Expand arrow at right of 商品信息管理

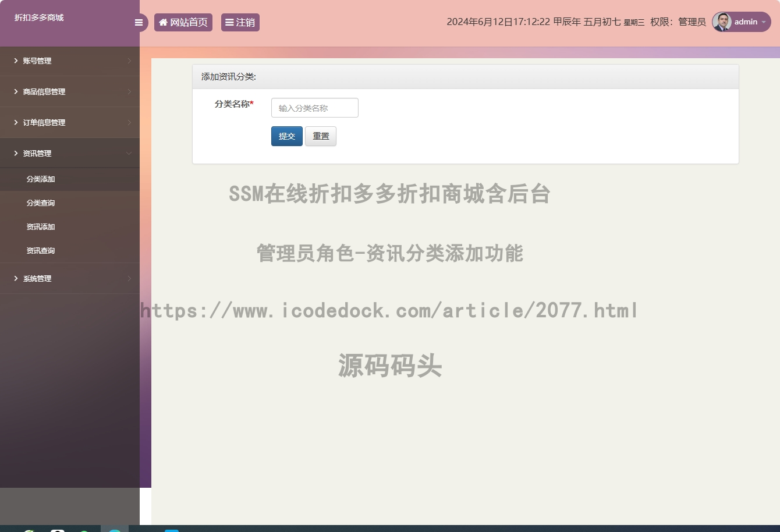[x=129, y=91]
